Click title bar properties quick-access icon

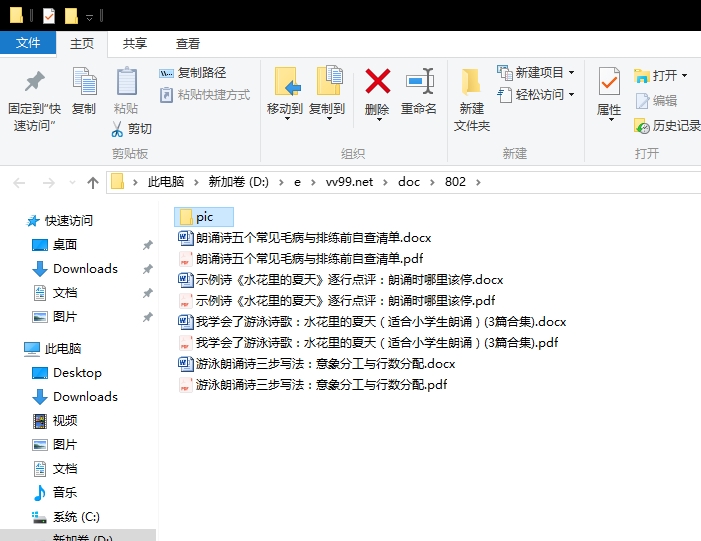(48, 16)
